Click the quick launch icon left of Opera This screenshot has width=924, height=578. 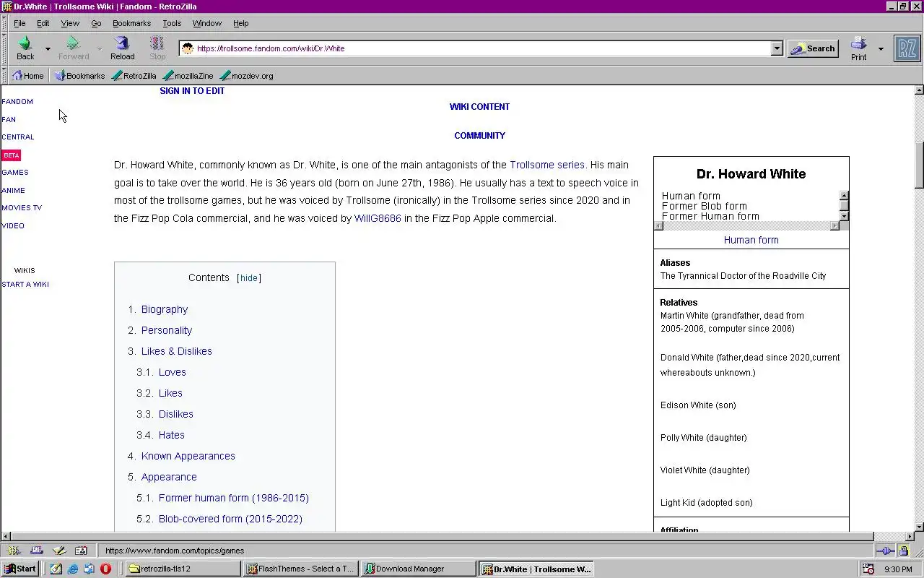click(89, 569)
